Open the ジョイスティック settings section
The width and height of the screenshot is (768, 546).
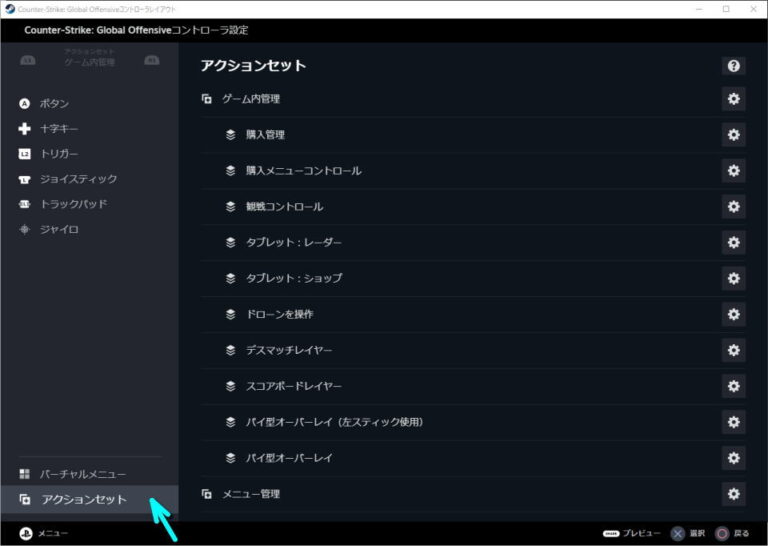point(90,179)
